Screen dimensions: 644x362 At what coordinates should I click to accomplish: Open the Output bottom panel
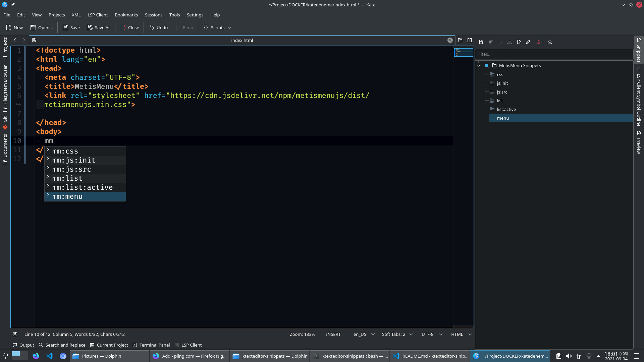pos(23,345)
